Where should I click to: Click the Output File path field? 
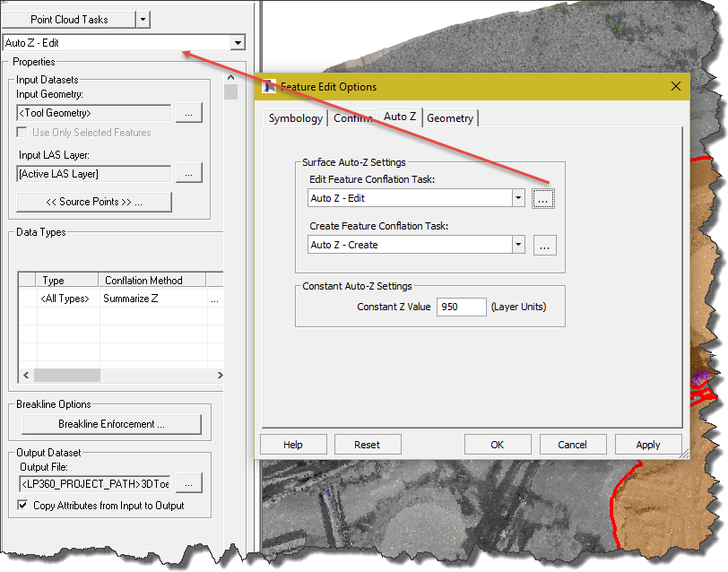(95, 484)
